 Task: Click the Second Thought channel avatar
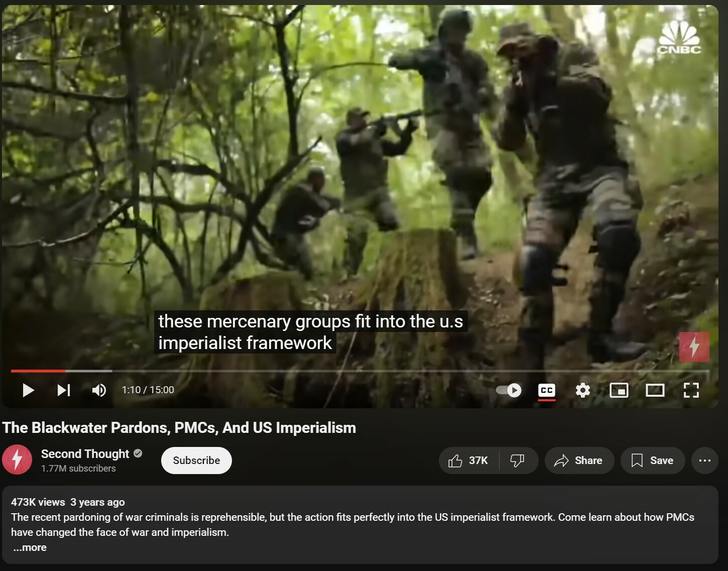17,460
